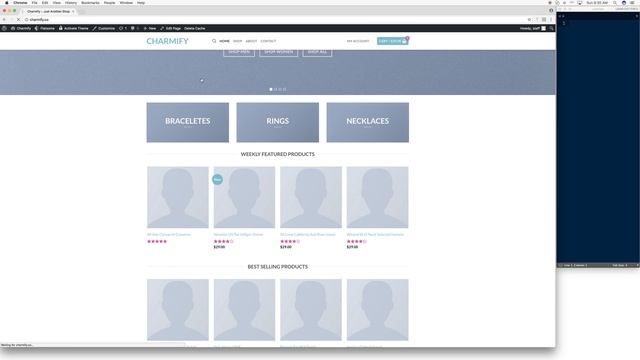
Task: Open the View menu
Action: click(57, 2)
